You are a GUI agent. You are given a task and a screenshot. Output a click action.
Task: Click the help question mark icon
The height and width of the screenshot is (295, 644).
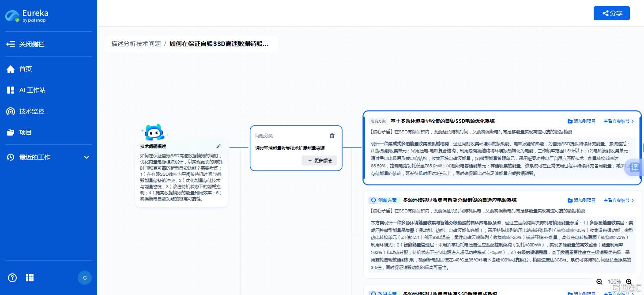tap(12, 278)
